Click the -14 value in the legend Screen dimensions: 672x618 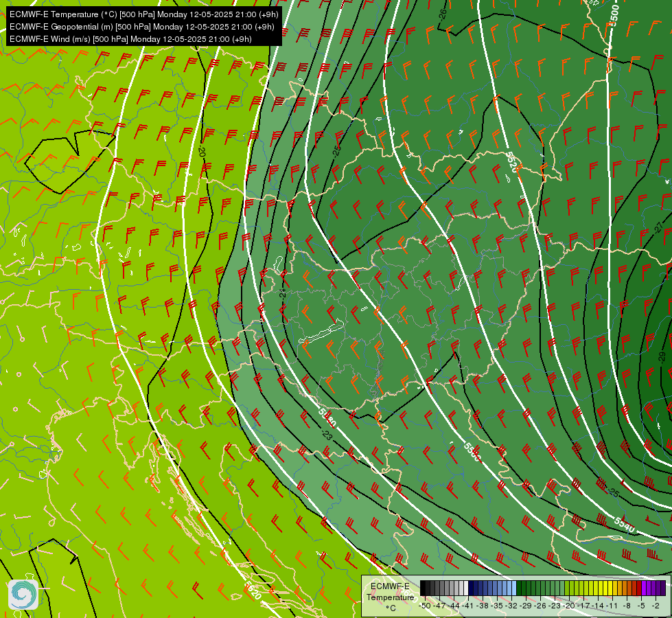tap(598, 606)
